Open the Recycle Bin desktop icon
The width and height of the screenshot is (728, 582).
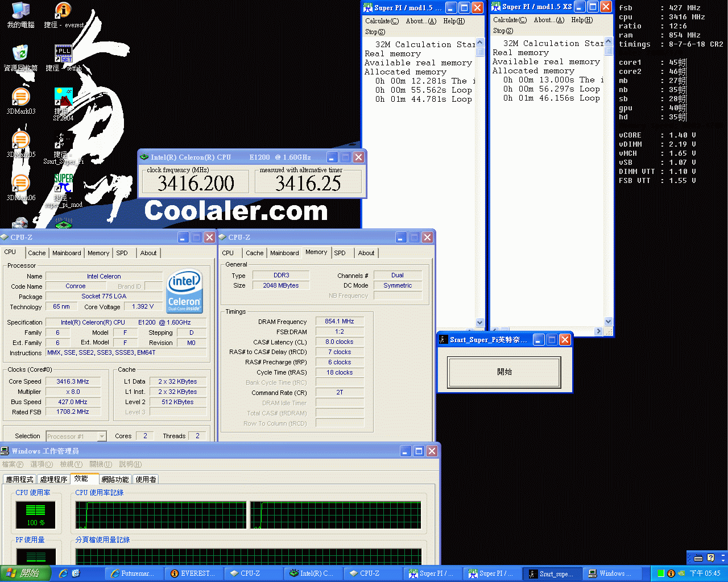tap(20, 58)
